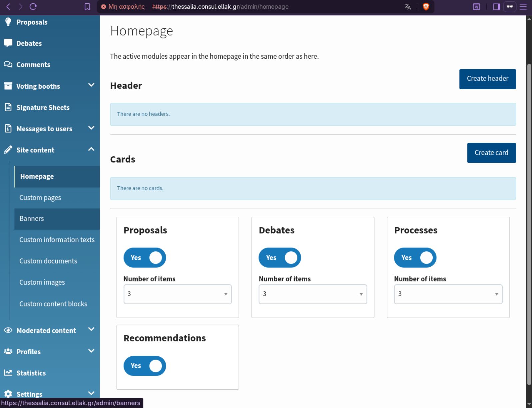Open Signature Sheets link in sidebar
The width and height of the screenshot is (532, 408).
[x=43, y=107]
